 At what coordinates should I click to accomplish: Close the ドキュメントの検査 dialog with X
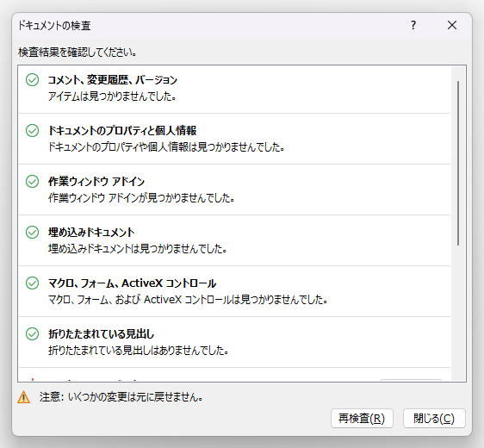452,25
